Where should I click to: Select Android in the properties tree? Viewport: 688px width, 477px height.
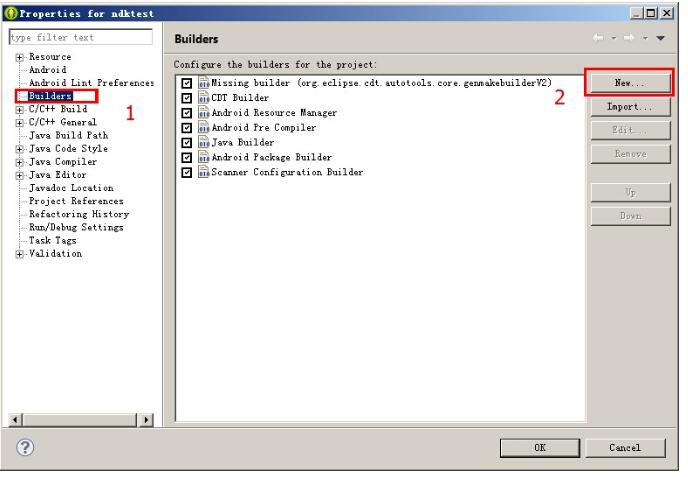coord(48,70)
